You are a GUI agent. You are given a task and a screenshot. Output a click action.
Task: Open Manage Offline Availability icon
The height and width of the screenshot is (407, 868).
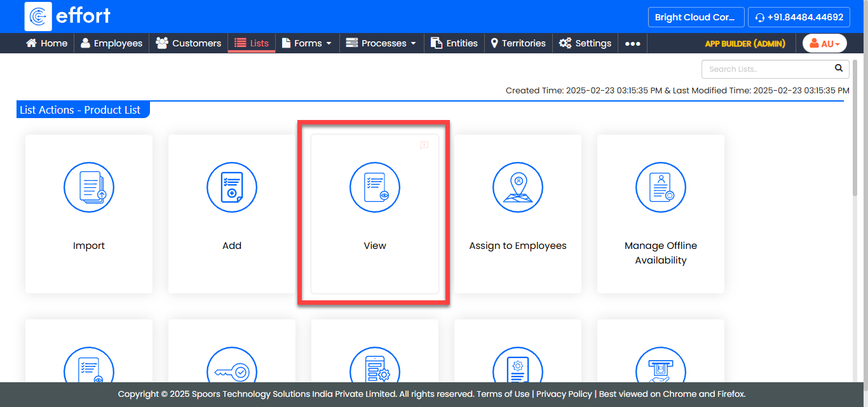(x=661, y=187)
